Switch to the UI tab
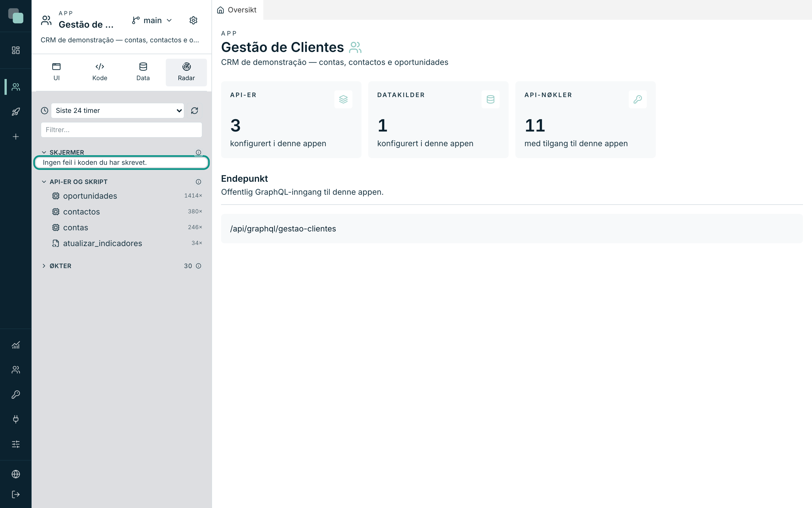This screenshot has width=812, height=508. 56,72
